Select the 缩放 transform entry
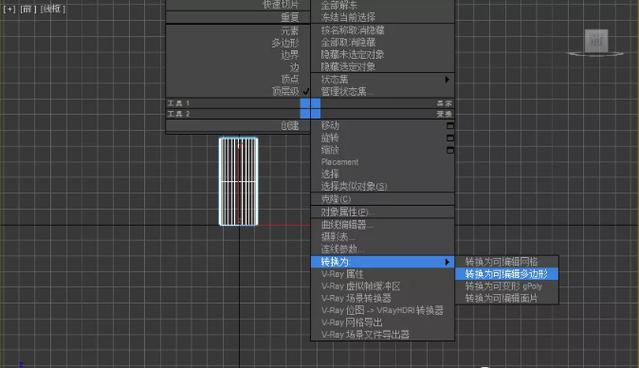Screen dimensions: 639x368 [330, 150]
